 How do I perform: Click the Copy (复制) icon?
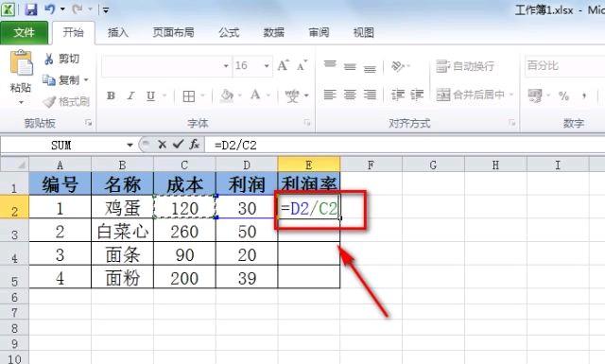click(48, 80)
